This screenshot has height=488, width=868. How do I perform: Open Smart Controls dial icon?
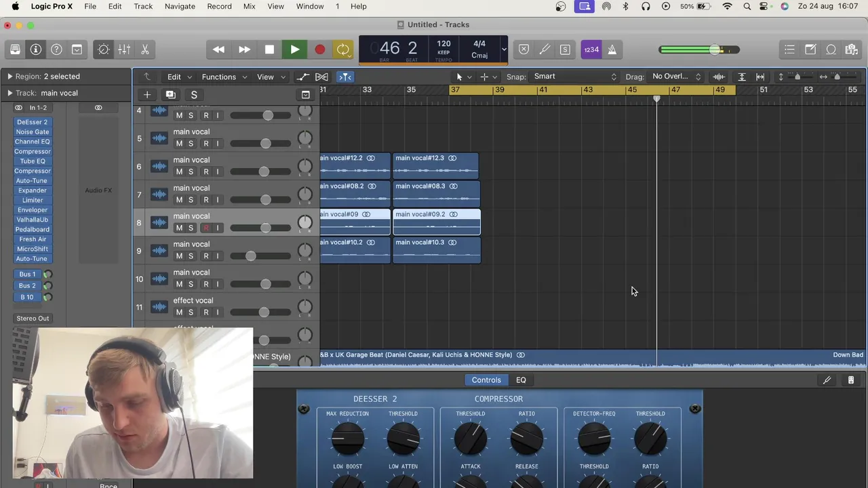tap(104, 49)
